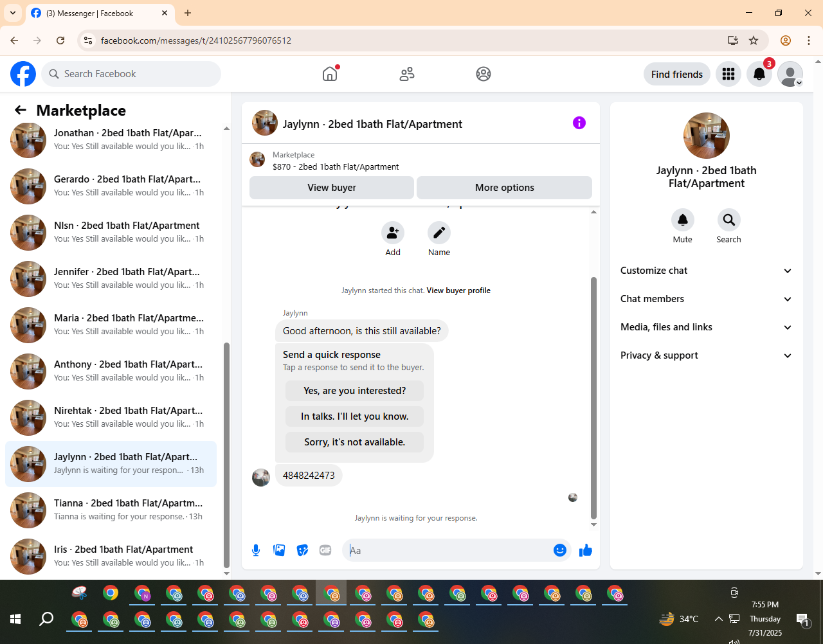Expand Privacy & support section

tap(706, 355)
